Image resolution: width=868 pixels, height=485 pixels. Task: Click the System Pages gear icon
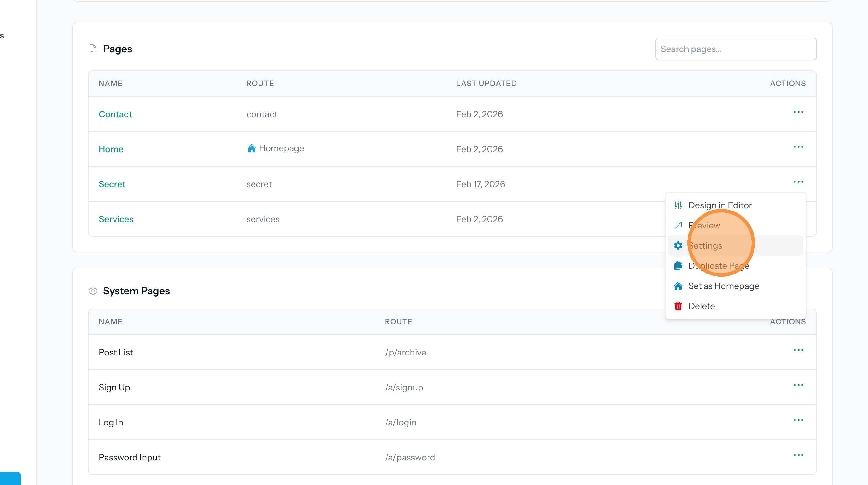pyautogui.click(x=93, y=291)
